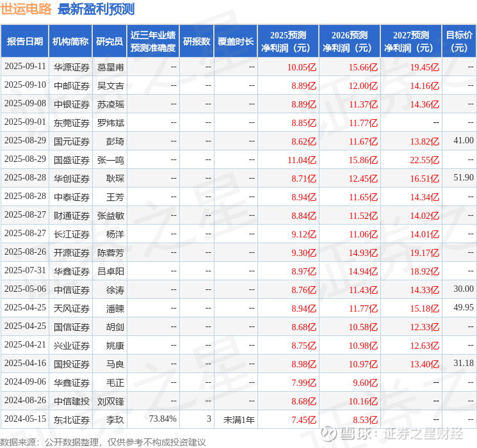Click the 73.84% accuracy value
The width and height of the screenshot is (477, 448).
(163, 419)
